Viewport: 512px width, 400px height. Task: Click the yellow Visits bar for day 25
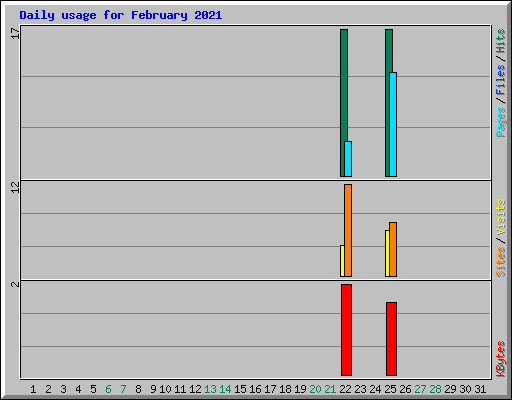click(x=387, y=253)
